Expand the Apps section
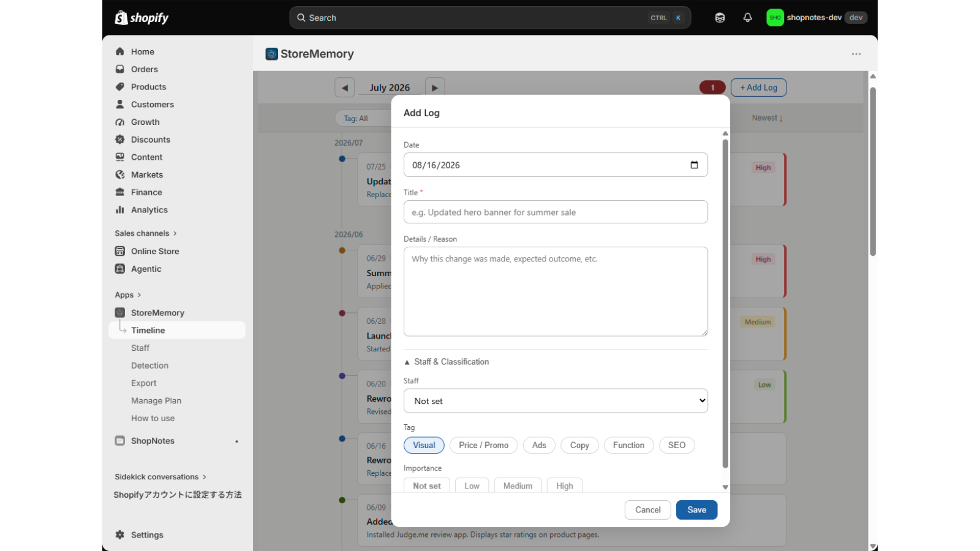Image resolution: width=980 pixels, height=551 pixels. pyautogui.click(x=128, y=295)
